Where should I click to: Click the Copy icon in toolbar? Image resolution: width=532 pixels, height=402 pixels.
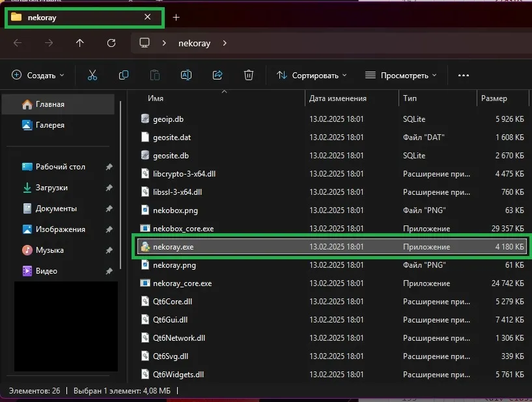coord(124,75)
